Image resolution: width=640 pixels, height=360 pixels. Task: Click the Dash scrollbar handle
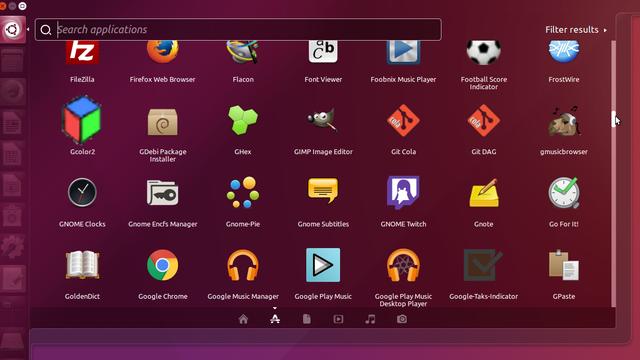pyautogui.click(x=613, y=119)
